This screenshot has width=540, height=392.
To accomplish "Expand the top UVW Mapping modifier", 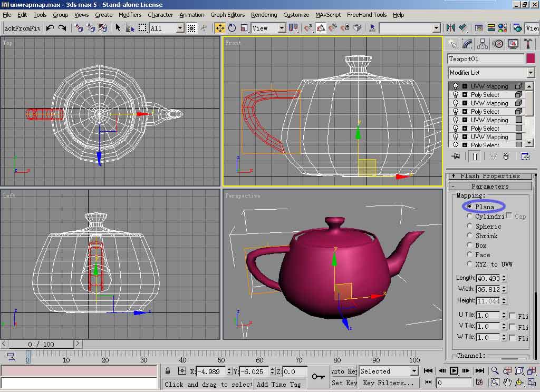I will coord(465,86).
